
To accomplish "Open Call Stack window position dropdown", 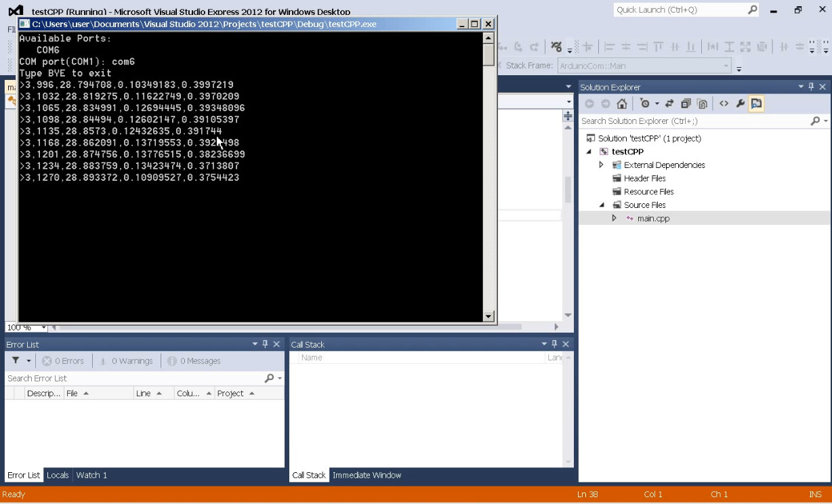I will click(543, 344).
